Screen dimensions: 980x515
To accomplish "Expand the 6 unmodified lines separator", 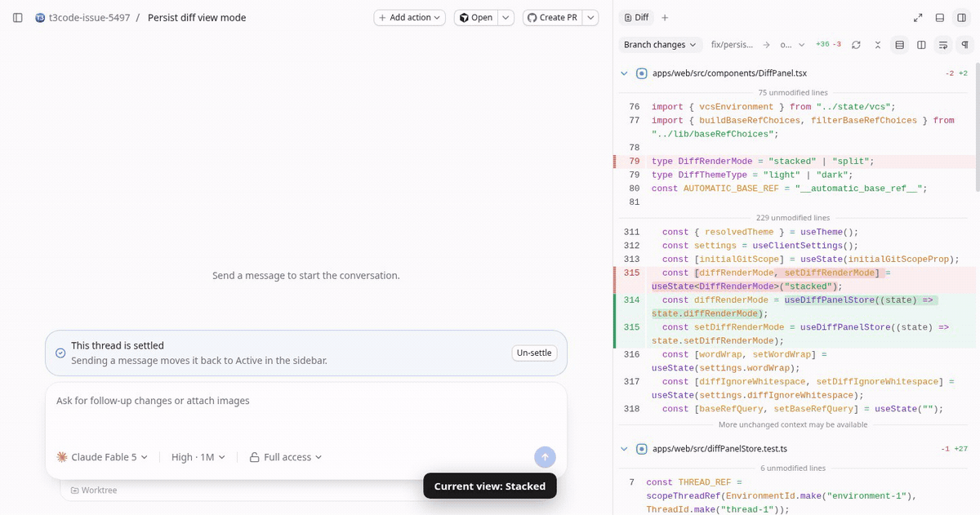I will coord(792,468).
